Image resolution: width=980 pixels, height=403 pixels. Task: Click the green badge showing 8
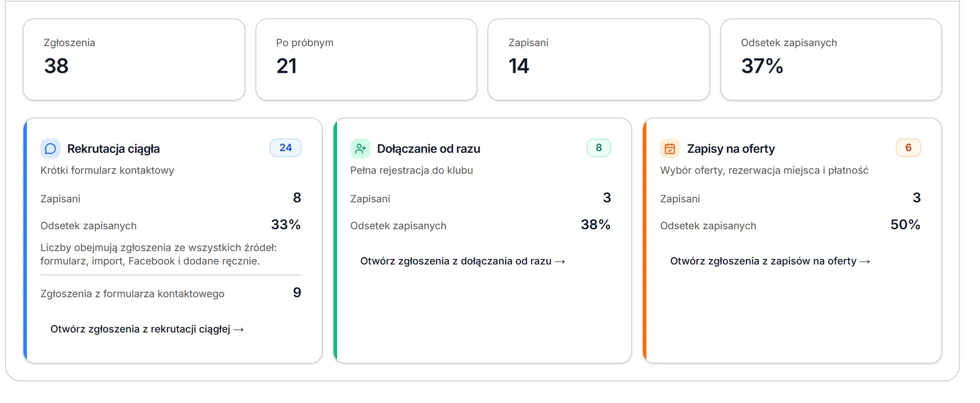click(x=599, y=147)
